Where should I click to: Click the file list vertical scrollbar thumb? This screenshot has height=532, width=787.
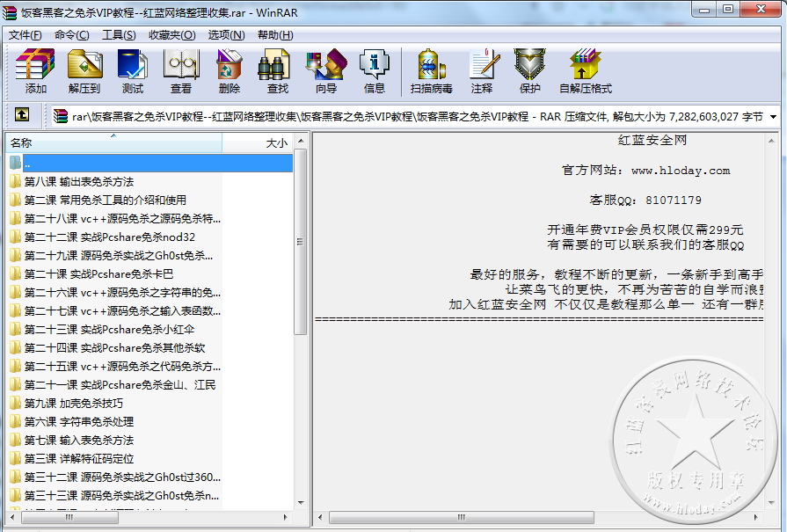[x=300, y=242]
